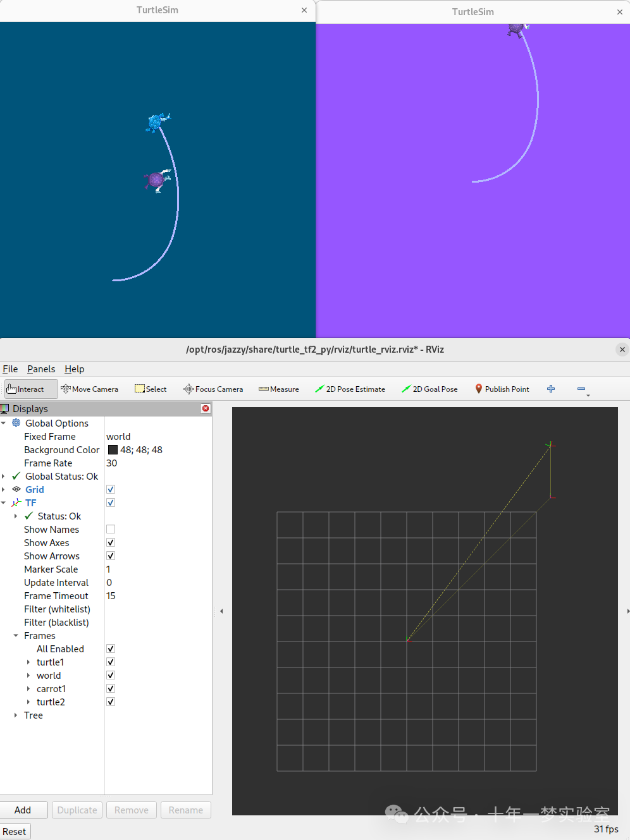
Task: Click the TF Status Ok checkmark
Action: pos(28,516)
